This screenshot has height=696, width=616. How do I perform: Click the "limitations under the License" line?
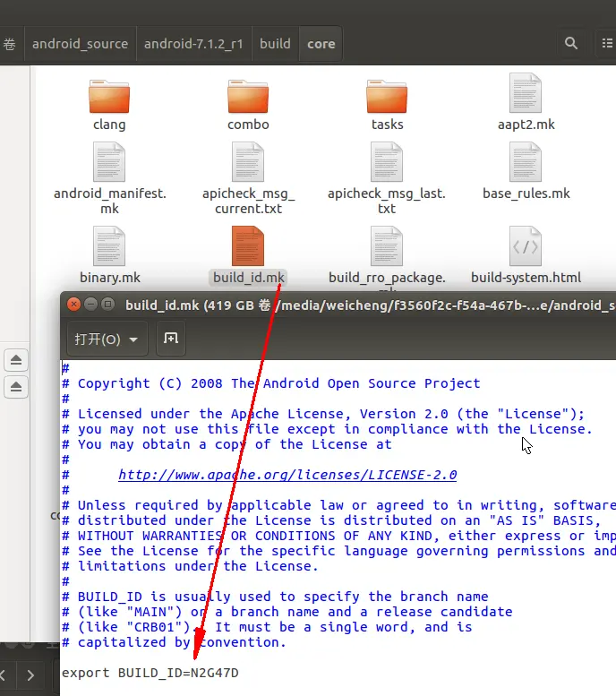[x=190, y=566]
